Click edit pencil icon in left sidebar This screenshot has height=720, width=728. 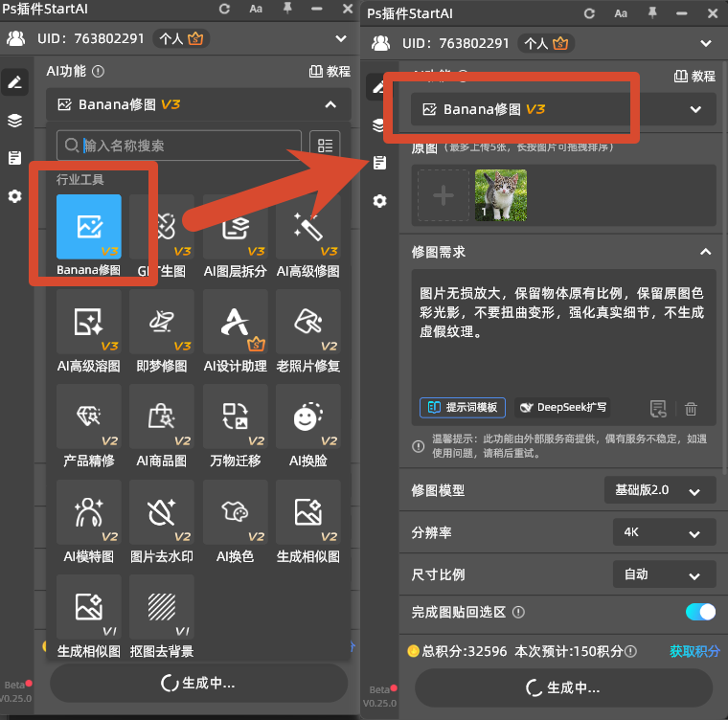(x=15, y=82)
